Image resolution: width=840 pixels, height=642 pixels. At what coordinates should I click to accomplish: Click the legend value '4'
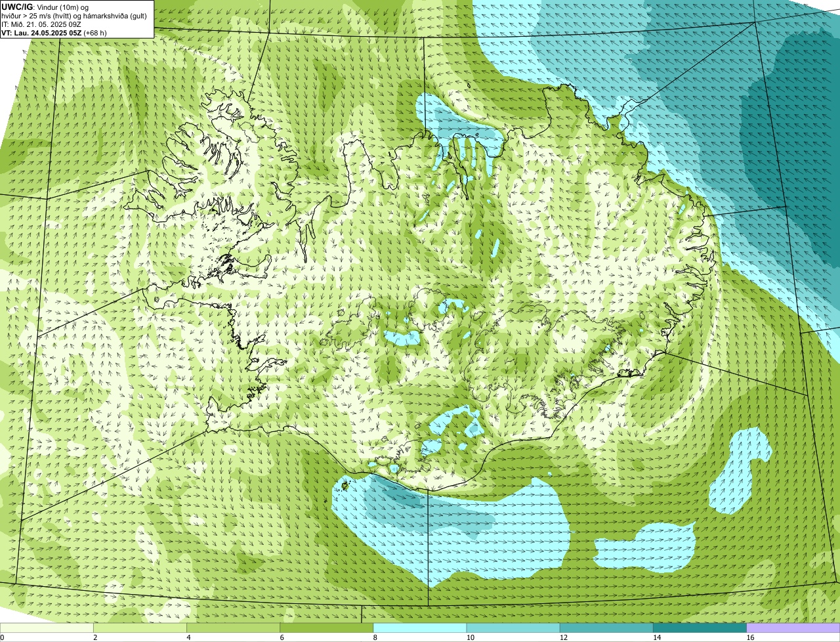coord(188,637)
